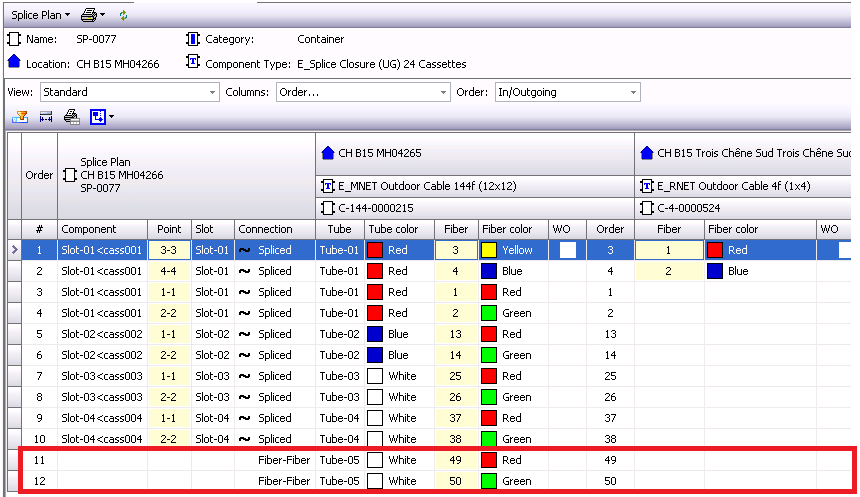Click 'Tube-04' in row 9

pos(340,419)
